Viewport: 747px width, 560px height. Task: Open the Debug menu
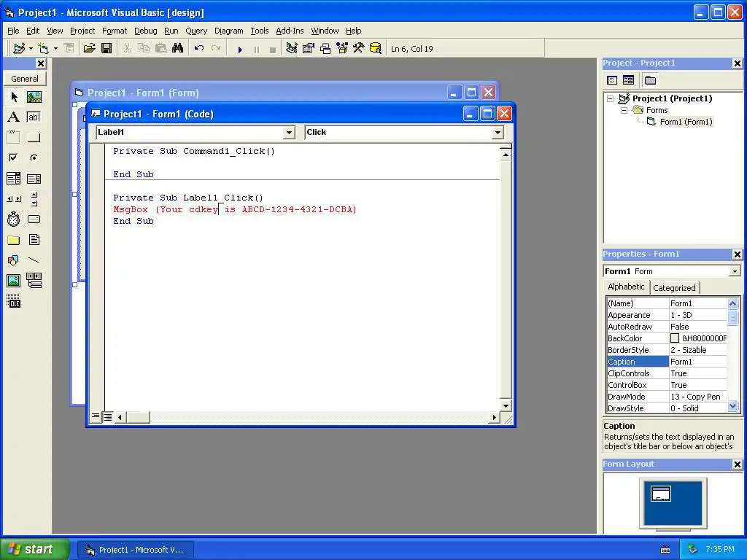coord(146,31)
